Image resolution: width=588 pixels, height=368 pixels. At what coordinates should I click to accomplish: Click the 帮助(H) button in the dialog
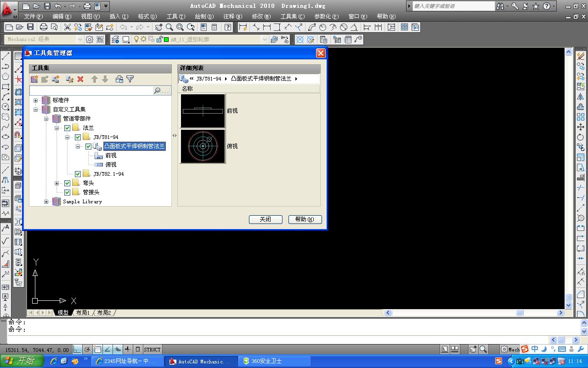(x=305, y=219)
